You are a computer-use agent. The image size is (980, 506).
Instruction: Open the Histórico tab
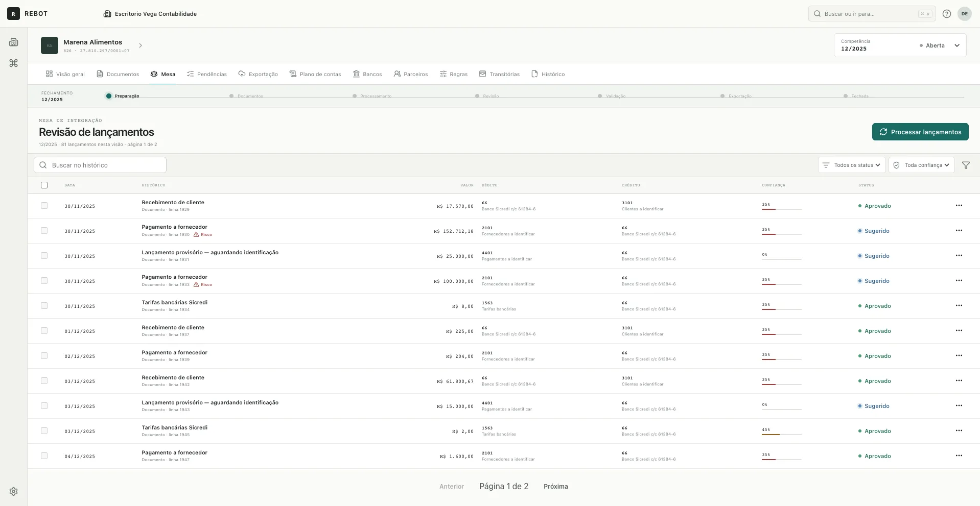[x=548, y=74]
